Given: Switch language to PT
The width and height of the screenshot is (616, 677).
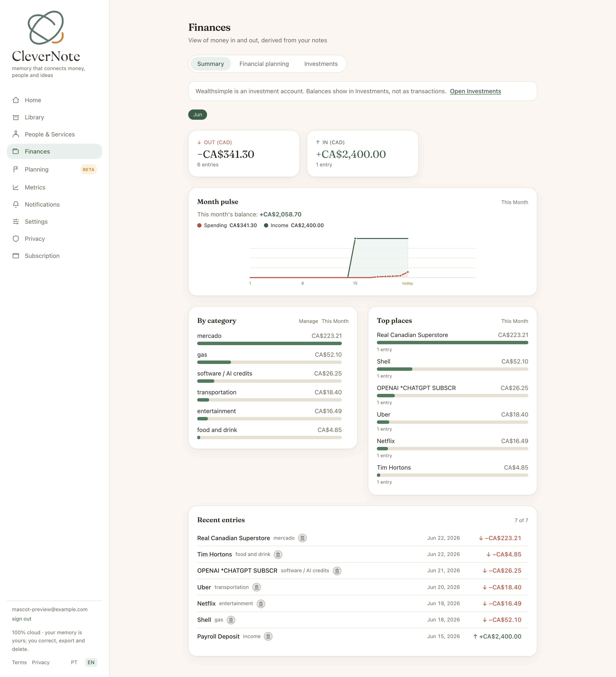Looking at the screenshot, I should tap(74, 662).
